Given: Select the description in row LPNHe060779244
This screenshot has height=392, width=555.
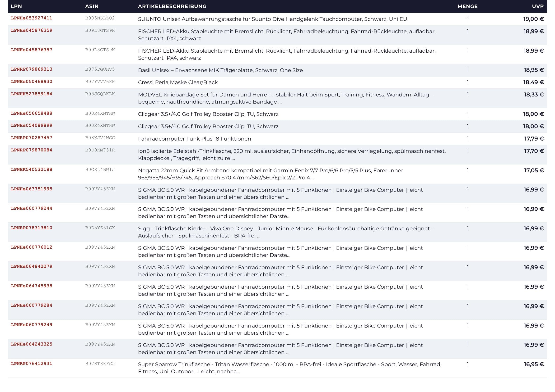Looking at the screenshot, I should (x=280, y=213).
